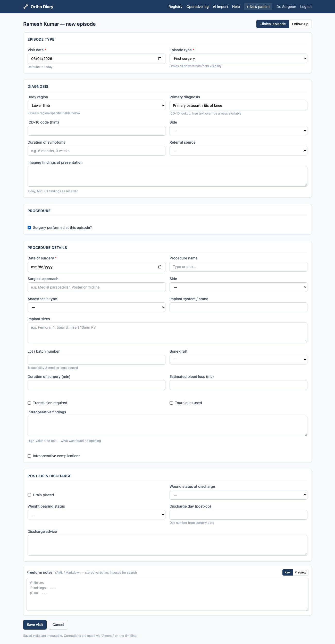Select Wound status at discharge dropdown

tap(238, 495)
